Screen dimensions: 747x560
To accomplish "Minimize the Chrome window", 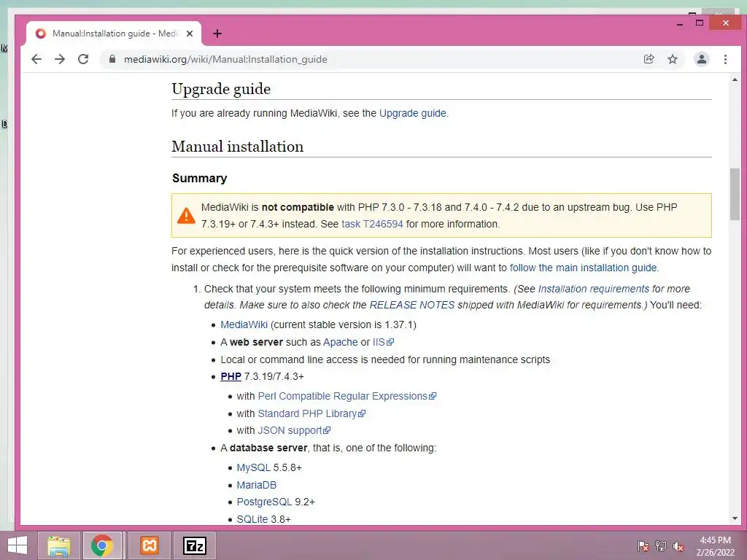I will [x=680, y=23].
